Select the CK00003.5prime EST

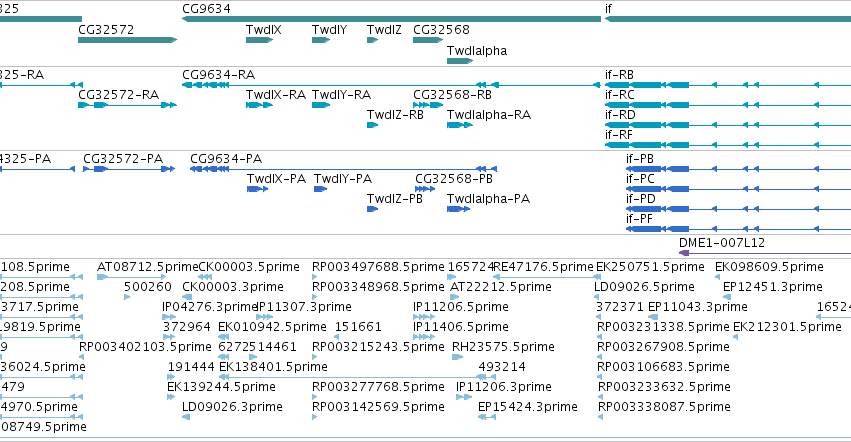[x=205, y=277]
